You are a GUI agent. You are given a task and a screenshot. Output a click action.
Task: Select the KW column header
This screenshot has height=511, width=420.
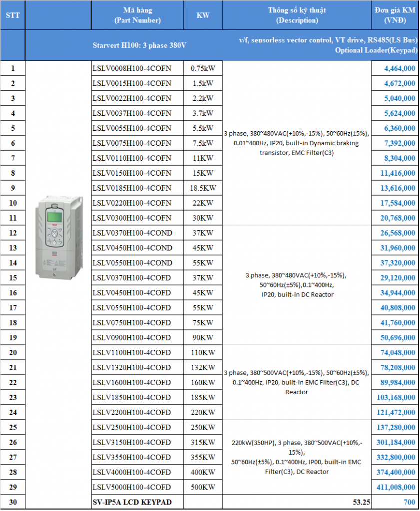tap(203, 15)
